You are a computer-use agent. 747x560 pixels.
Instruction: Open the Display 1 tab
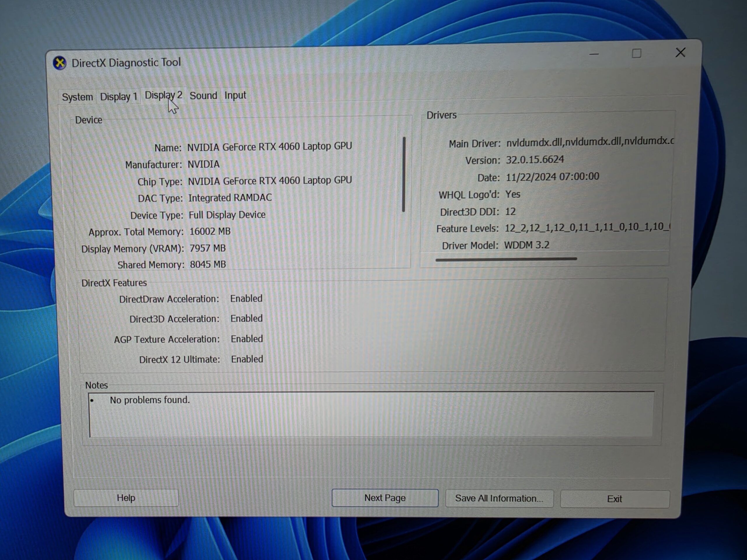[x=118, y=97]
